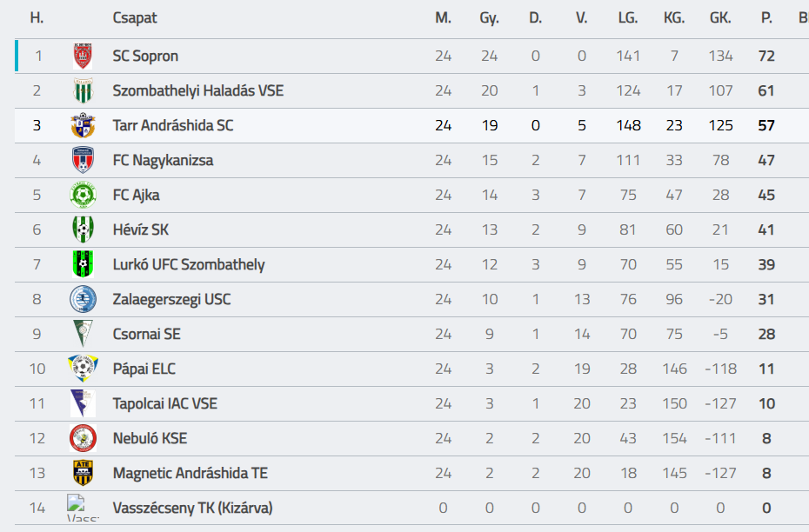Open the FC Nagykanizsa shield logo

pyautogui.click(x=83, y=160)
